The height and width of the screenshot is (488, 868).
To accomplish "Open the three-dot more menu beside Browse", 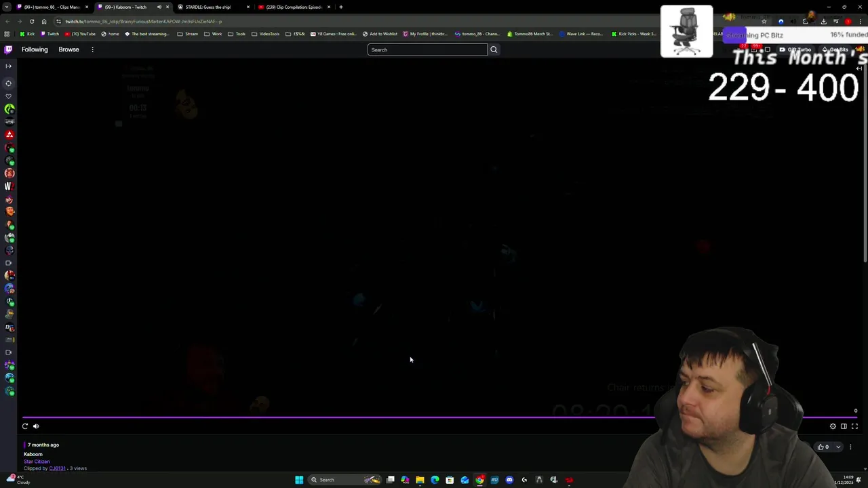I will [x=92, y=49].
